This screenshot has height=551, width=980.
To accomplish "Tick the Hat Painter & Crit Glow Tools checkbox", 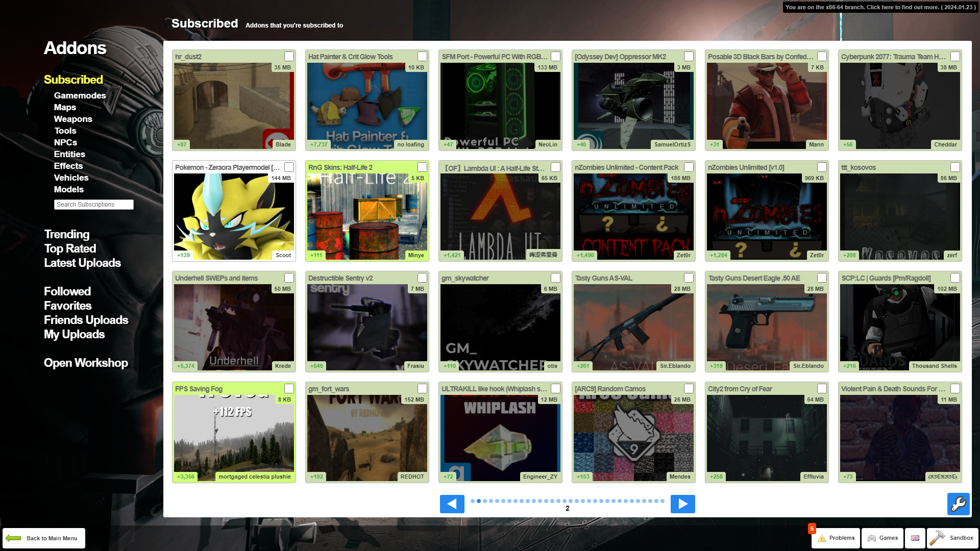I will tap(422, 57).
